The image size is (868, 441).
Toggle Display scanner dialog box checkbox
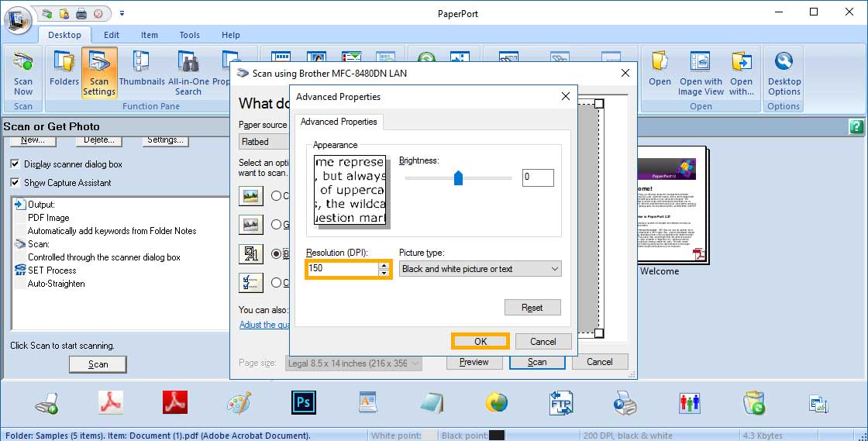[15, 164]
